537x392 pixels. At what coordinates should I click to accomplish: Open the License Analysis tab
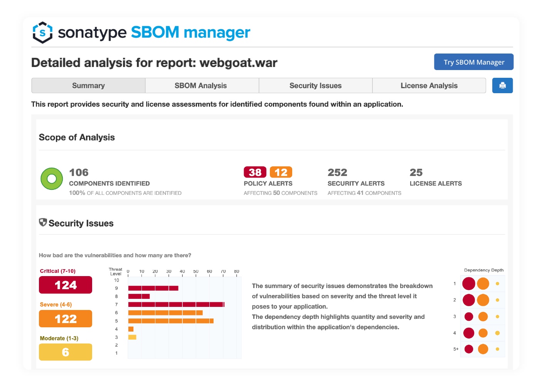point(429,85)
